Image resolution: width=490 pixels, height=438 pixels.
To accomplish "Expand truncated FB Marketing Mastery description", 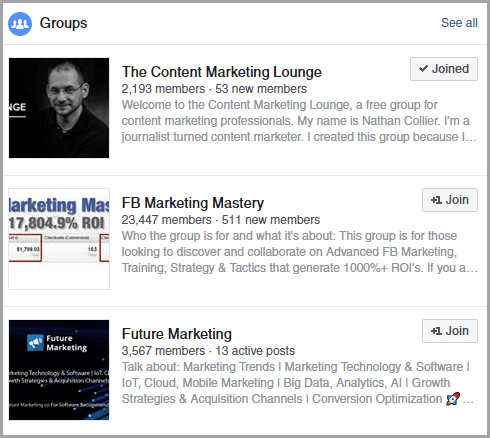I will [469, 268].
